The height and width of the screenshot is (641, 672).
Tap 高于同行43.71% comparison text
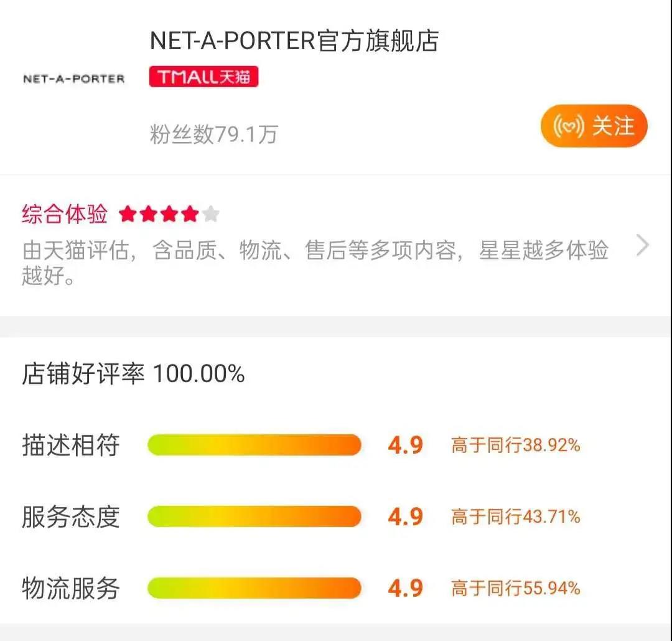click(x=516, y=517)
